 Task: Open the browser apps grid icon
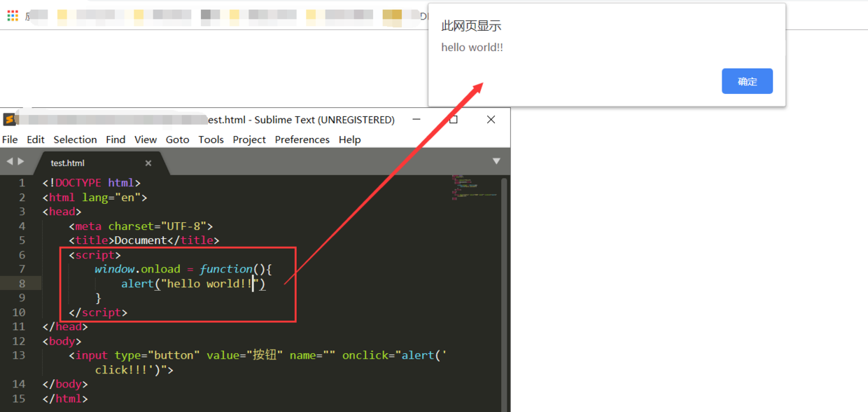pos(13,15)
